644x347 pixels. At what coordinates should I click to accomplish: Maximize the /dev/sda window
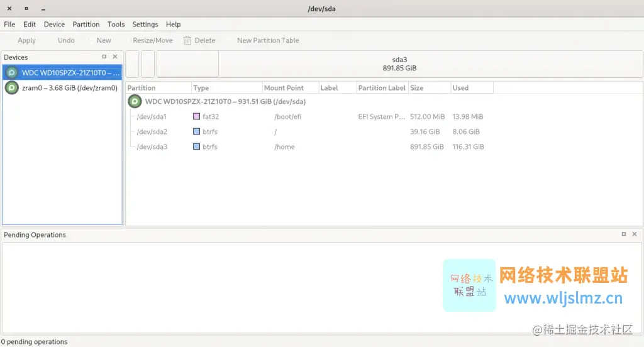(x=26, y=8)
